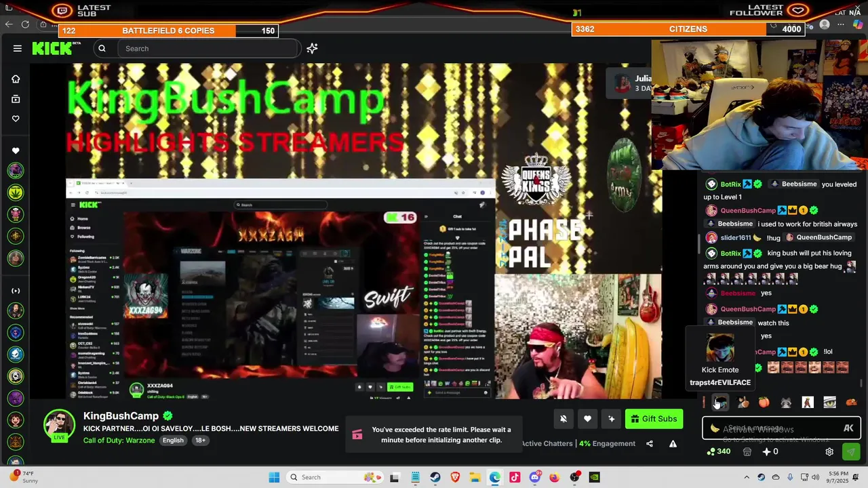The width and height of the screenshot is (868, 488).
Task: Open Discord from the taskbar
Action: [535, 477]
